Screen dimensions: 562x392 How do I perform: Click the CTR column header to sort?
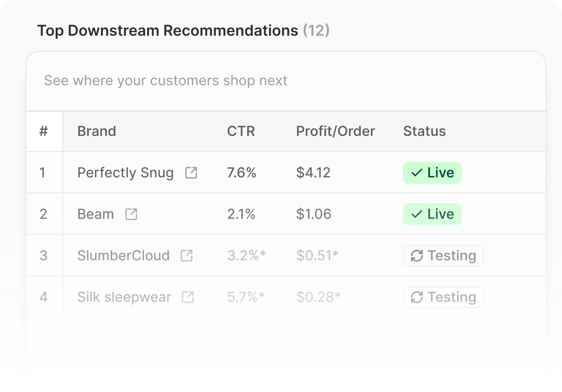click(x=241, y=131)
